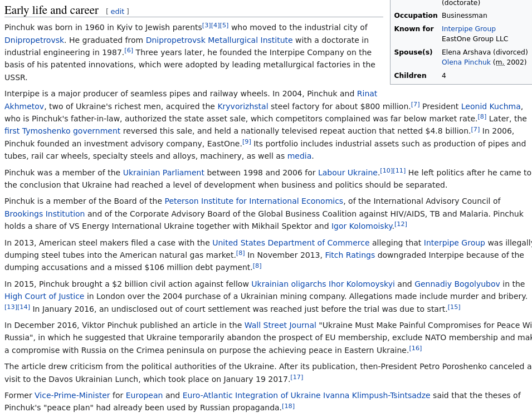Jump to citation [5] after Jewish parents

coord(224,26)
